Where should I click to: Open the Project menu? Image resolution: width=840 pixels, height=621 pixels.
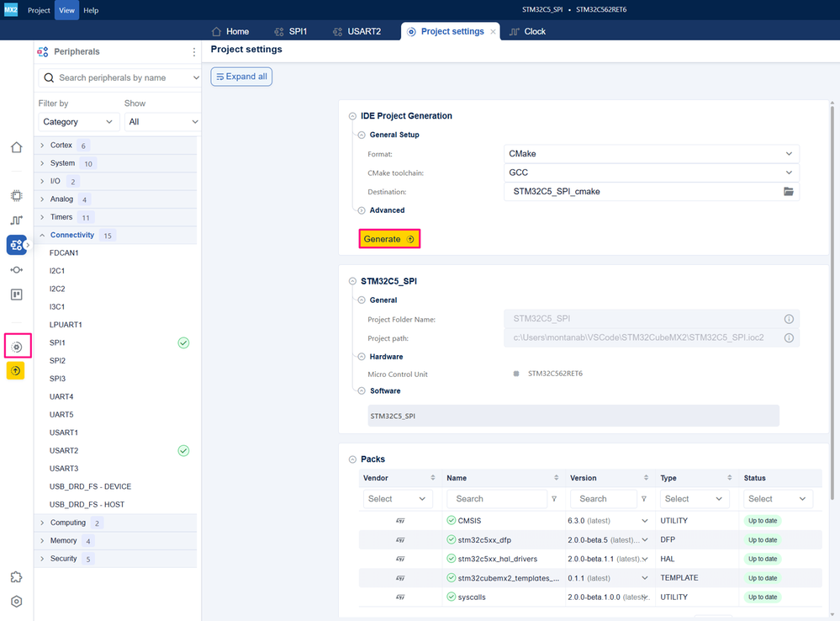(39, 10)
